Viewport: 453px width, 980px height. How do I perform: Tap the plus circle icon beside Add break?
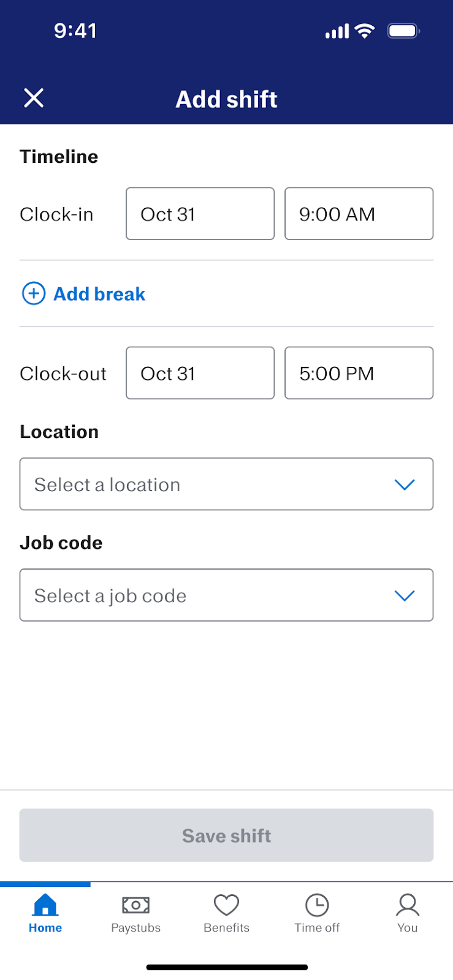pos(34,293)
